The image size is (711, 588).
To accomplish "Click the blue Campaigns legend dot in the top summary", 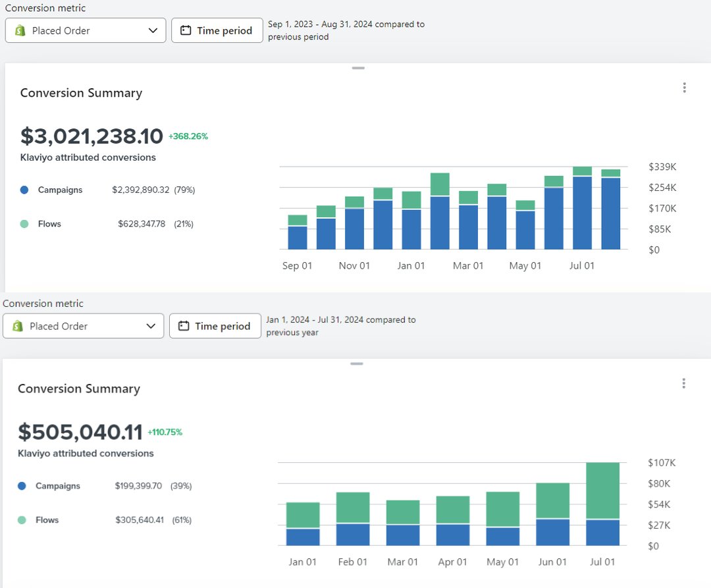I will [x=24, y=190].
